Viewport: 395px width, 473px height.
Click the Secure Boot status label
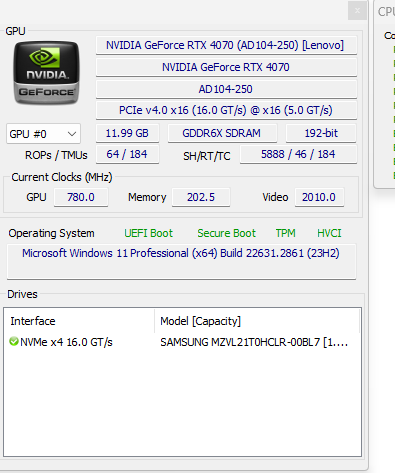[227, 233]
